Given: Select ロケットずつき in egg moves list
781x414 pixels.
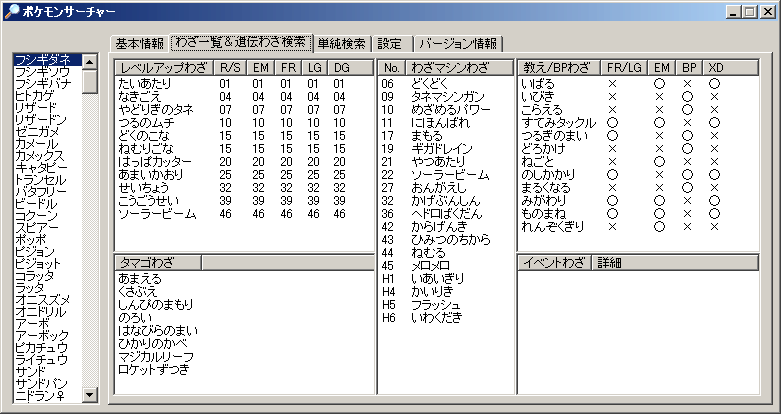Looking at the screenshot, I should [x=154, y=370].
